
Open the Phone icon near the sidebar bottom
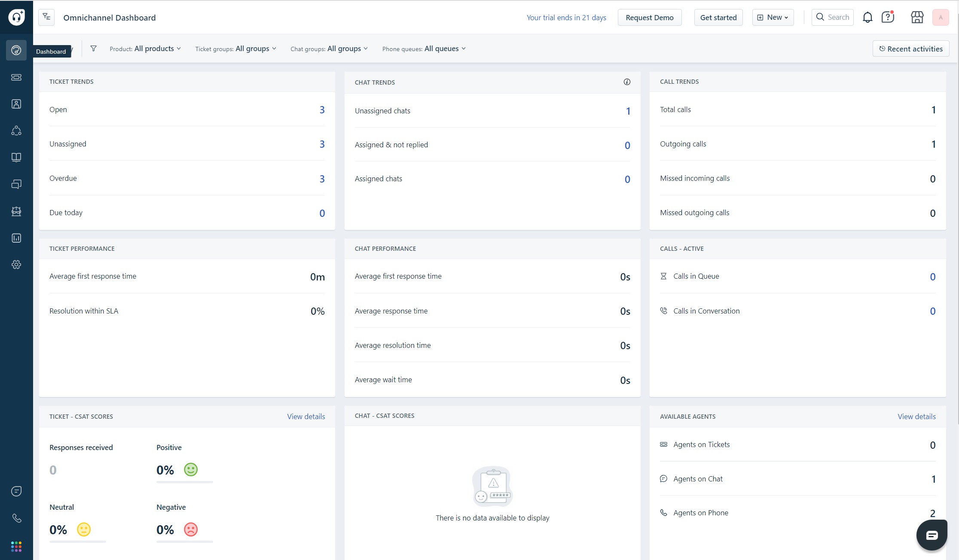(x=16, y=517)
